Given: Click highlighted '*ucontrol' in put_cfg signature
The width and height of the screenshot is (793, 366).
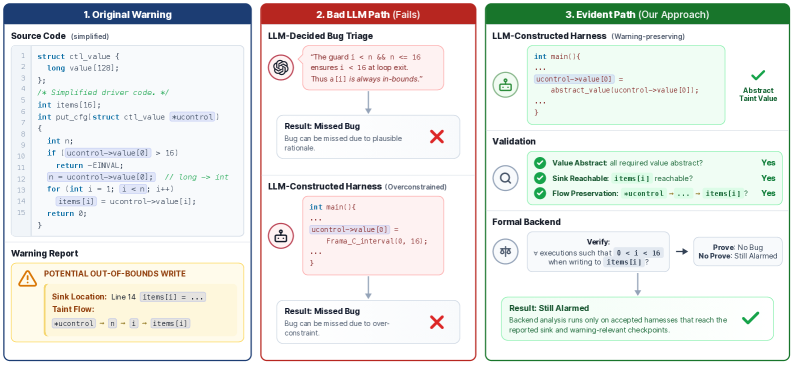Looking at the screenshot, I should [193, 117].
